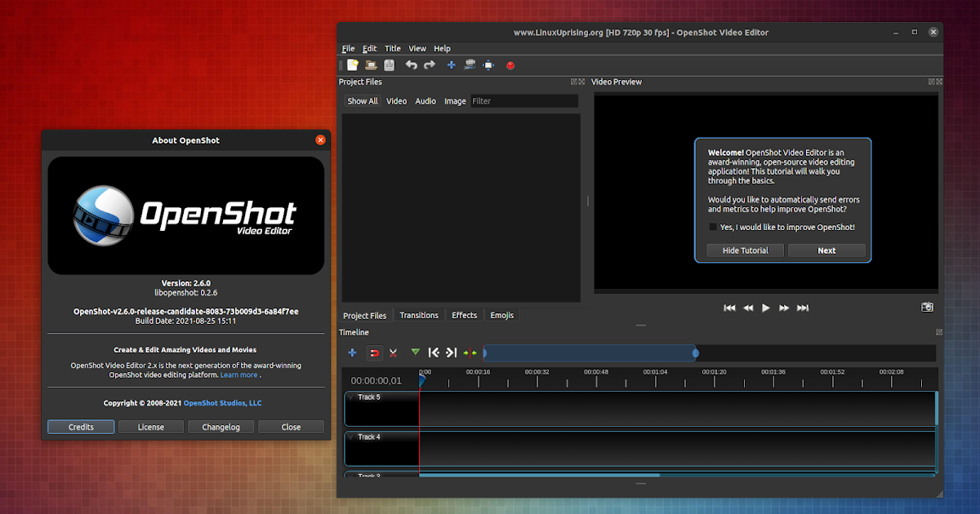Play the video preview
The height and width of the screenshot is (514, 980).
pos(765,308)
